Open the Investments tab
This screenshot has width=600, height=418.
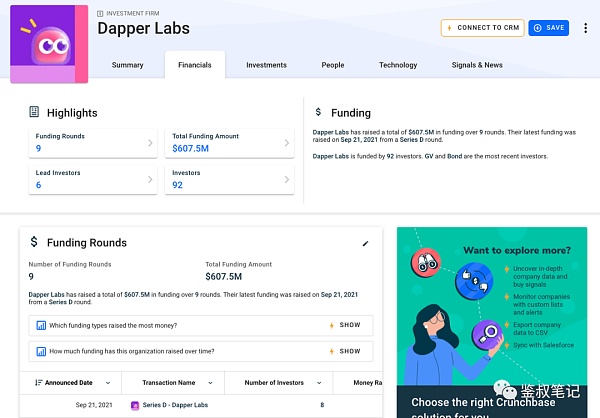[x=266, y=65]
